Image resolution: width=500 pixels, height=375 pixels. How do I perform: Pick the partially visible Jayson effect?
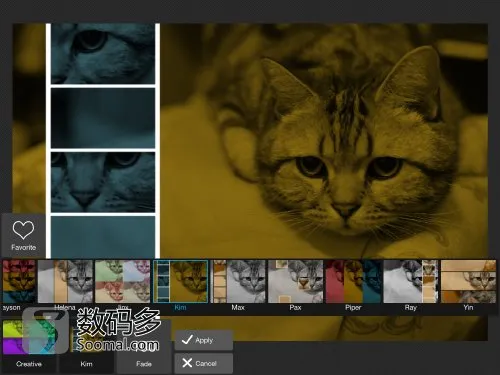pyautogui.click(x=19, y=282)
